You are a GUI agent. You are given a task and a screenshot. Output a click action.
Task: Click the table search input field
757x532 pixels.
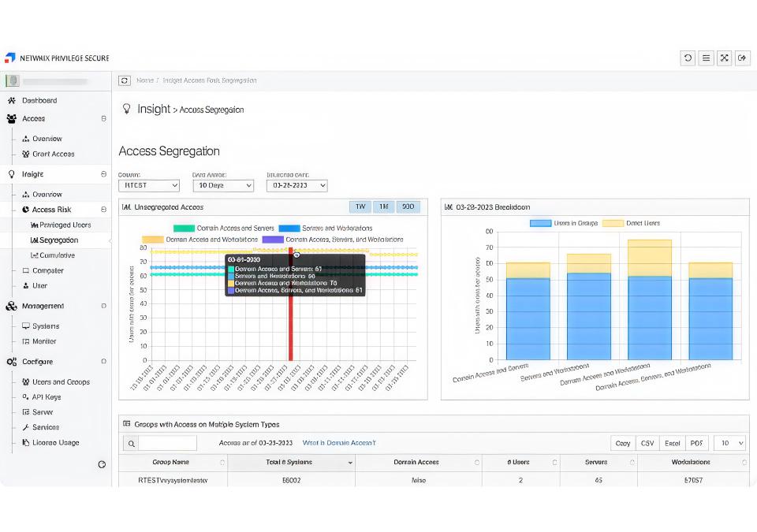167,443
